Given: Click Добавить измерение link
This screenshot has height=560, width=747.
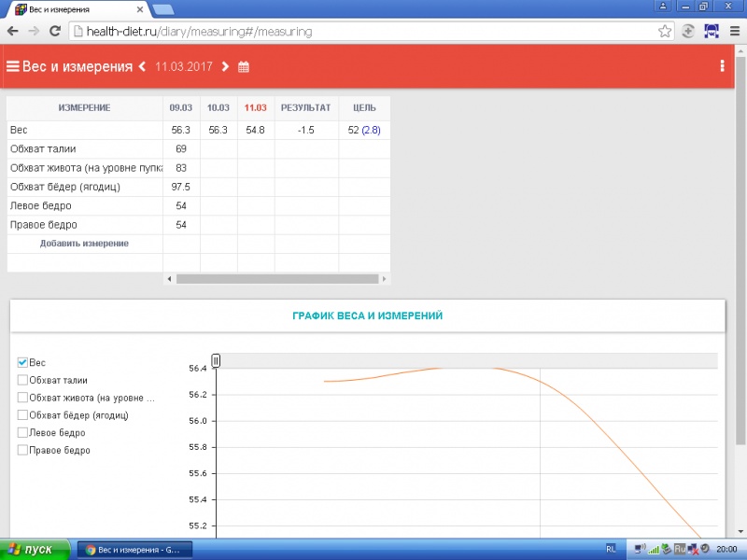Looking at the screenshot, I should pyautogui.click(x=84, y=244).
